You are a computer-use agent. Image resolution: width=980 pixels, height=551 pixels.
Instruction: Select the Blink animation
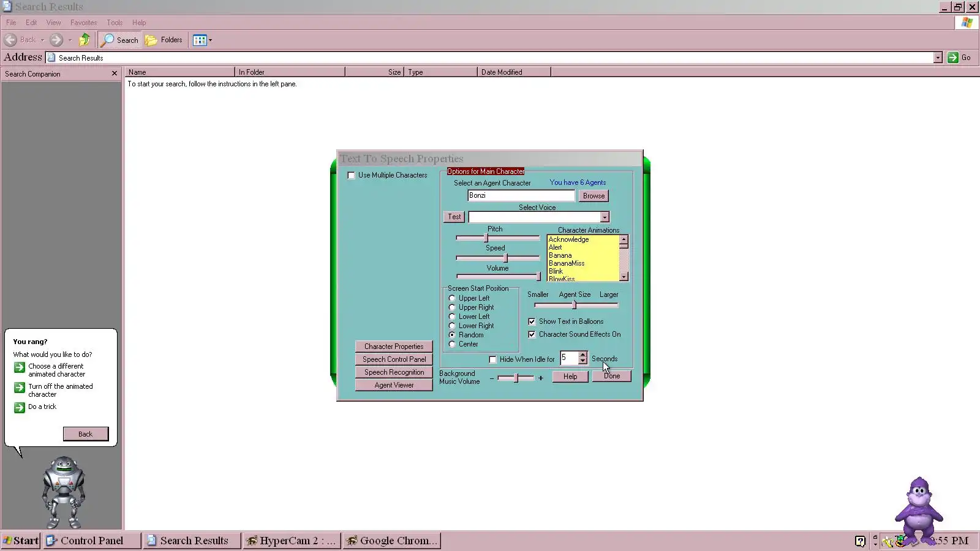[556, 271]
